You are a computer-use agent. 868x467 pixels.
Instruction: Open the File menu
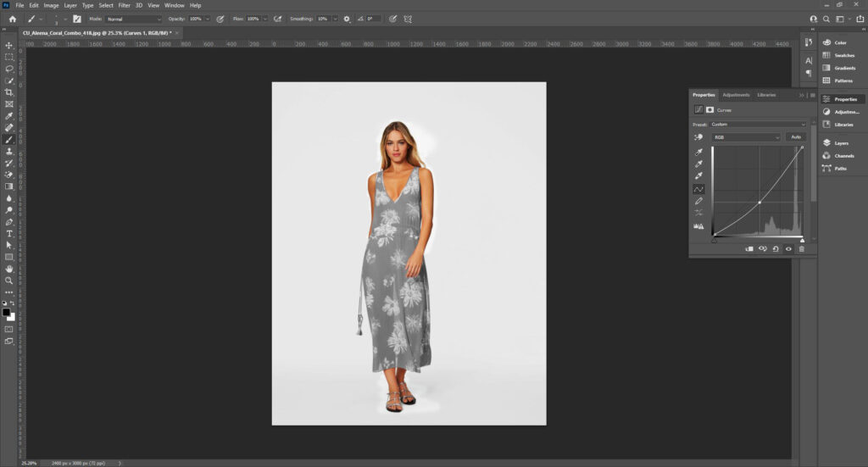pyautogui.click(x=19, y=6)
